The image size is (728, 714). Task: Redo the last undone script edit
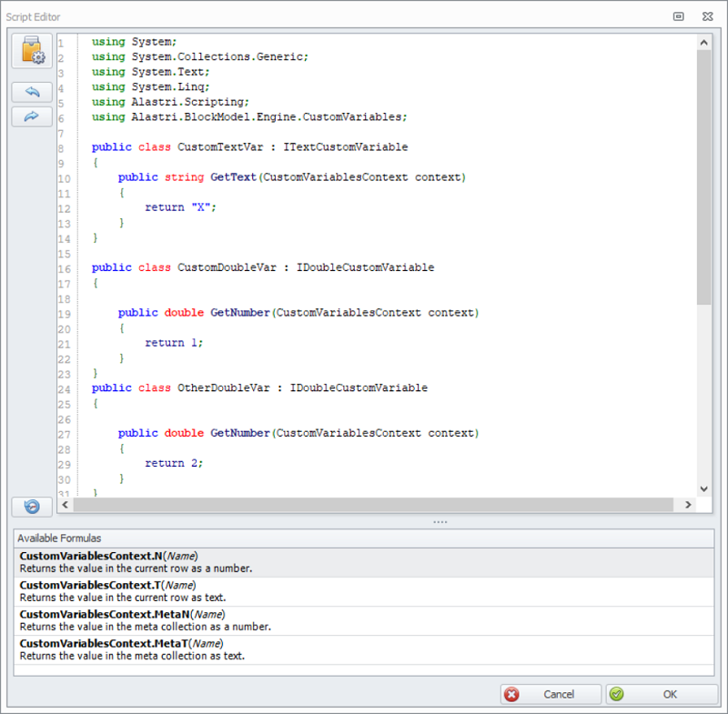pos(32,116)
